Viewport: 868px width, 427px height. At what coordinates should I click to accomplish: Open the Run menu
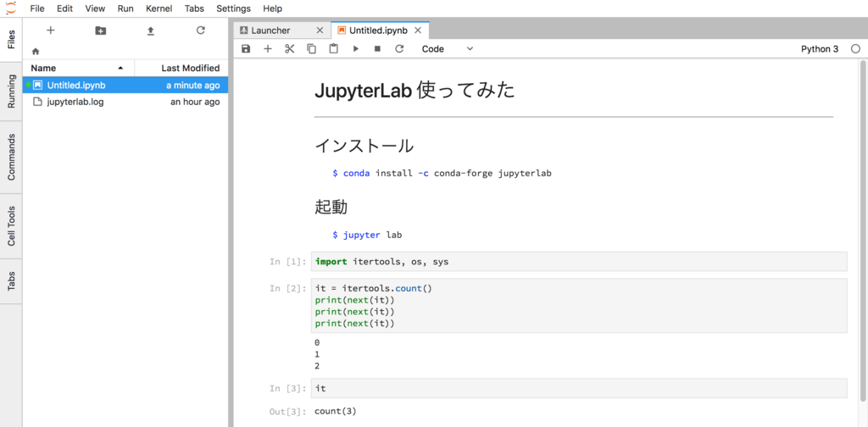click(x=125, y=8)
